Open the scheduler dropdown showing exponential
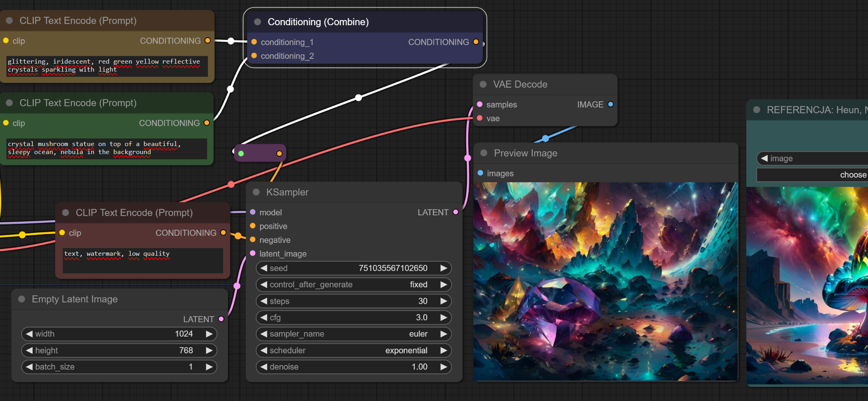Viewport: 868px width, 401px height. coord(353,351)
